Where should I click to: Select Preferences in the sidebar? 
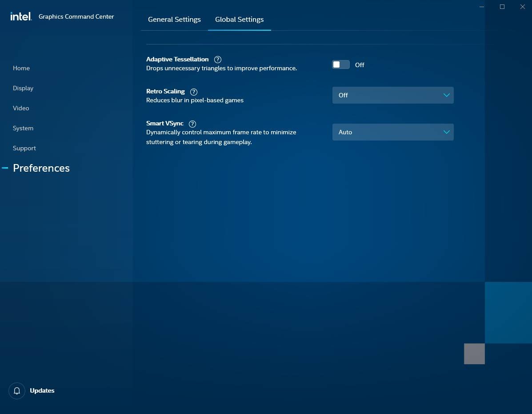point(41,168)
